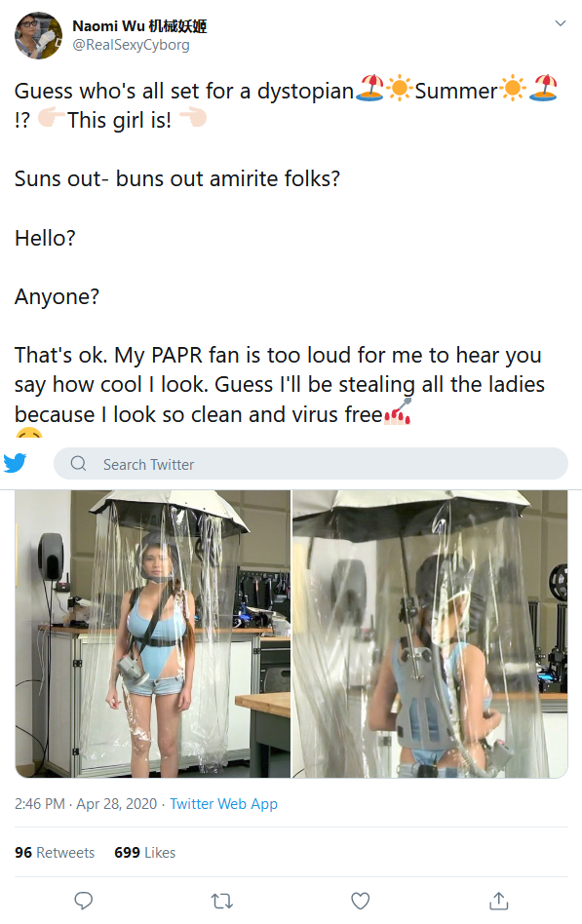Click the Naomi Wu display name

point(139,26)
